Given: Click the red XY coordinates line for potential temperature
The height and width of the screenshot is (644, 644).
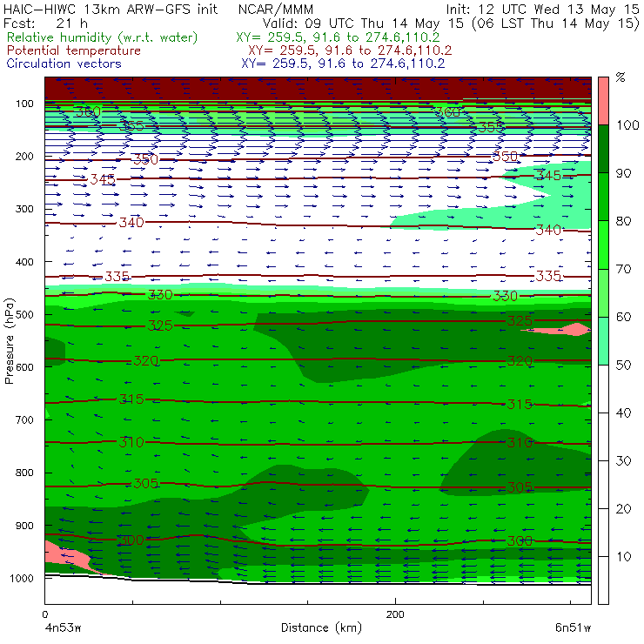Looking at the screenshot, I should pos(350,51).
